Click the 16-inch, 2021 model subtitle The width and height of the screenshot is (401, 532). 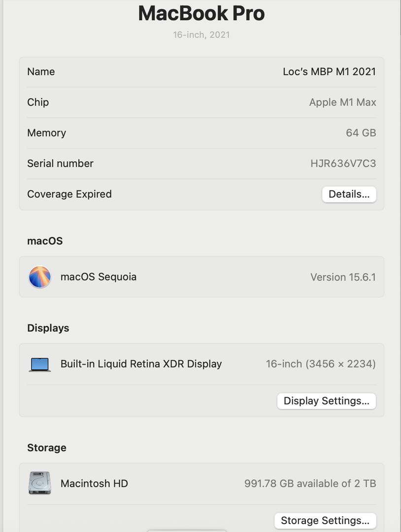click(201, 34)
